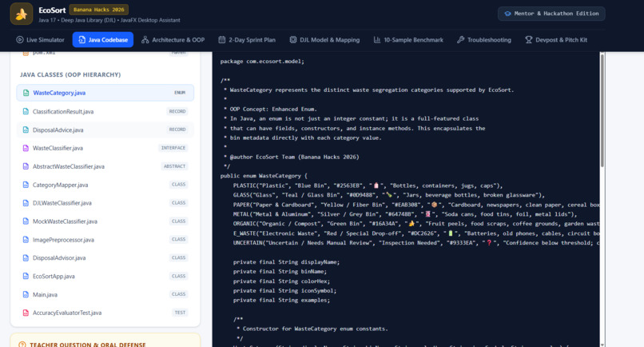Viewport: 644px width, 347px height.
Task: Open the 2-Day Sprint Plan tab
Action: click(247, 40)
